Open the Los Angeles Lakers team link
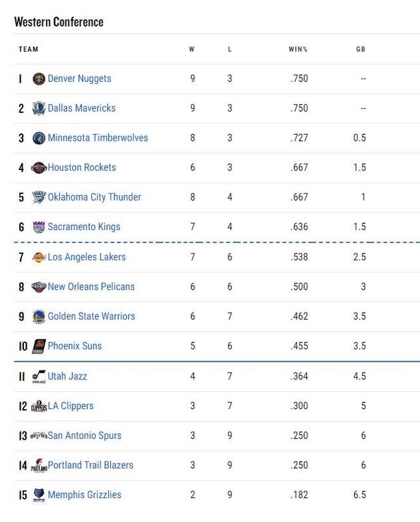The width and height of the screenshot is (420, 522). point(86,257)
